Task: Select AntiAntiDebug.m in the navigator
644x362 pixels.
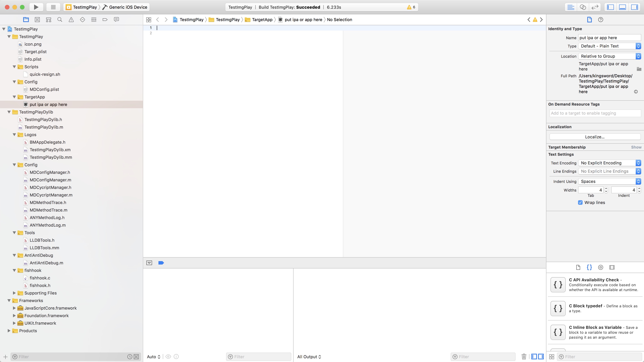Action: point(46,263)
